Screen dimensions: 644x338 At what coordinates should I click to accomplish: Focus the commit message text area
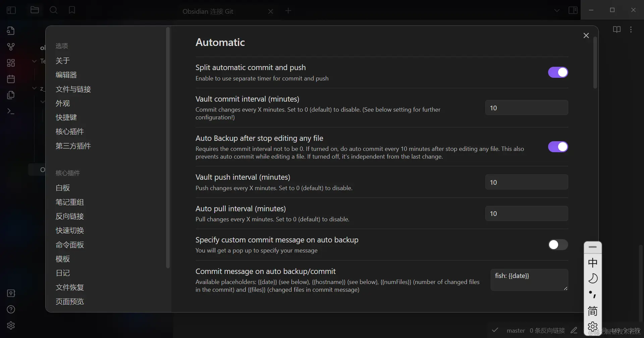529,280
